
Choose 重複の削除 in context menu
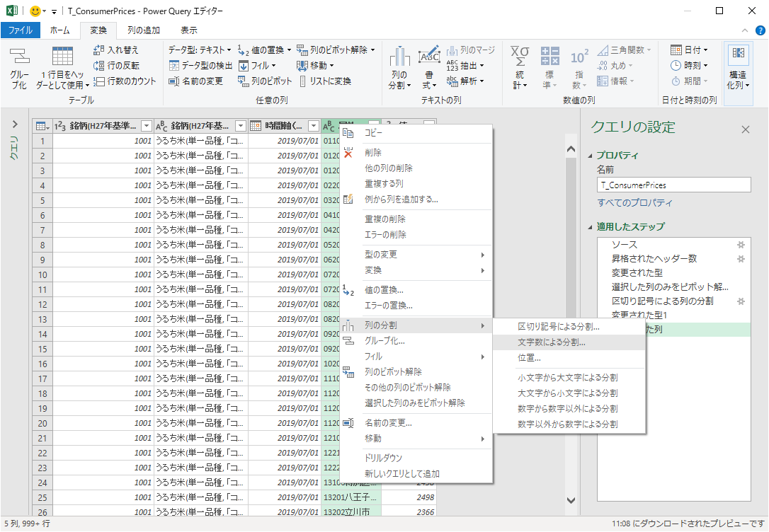pyautogui.click(x=384, y=219)
